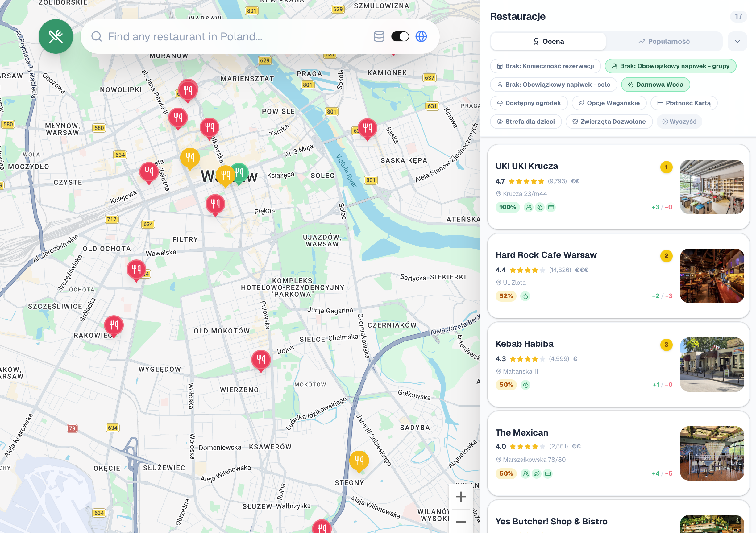Zoom in the map with plus button
This screenshot has width=756, height=533.
click(x=461, y=497)
